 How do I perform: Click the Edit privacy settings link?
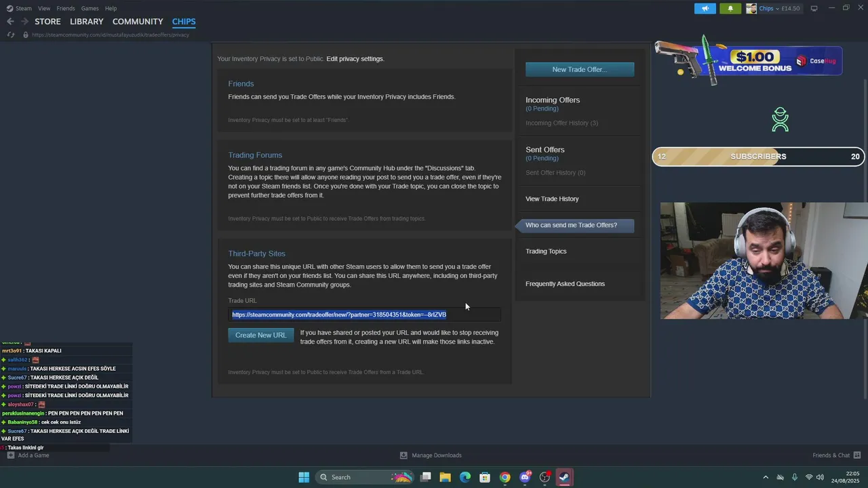tap(355, 59)
